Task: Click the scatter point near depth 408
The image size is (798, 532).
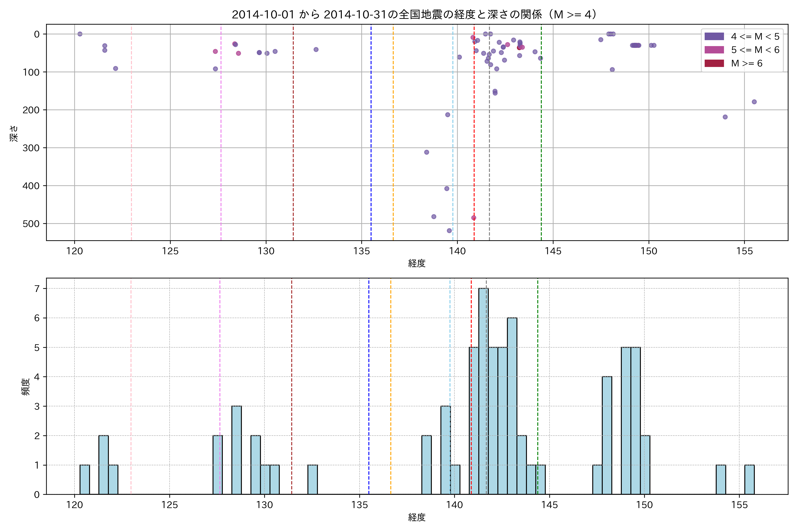Action: [447, 189]
